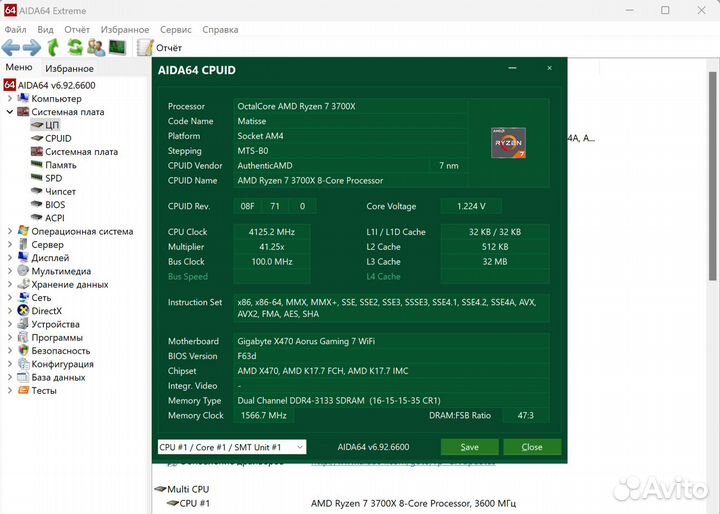
Task: Select the CPU #1 row in report
Action: coord(188,503)
